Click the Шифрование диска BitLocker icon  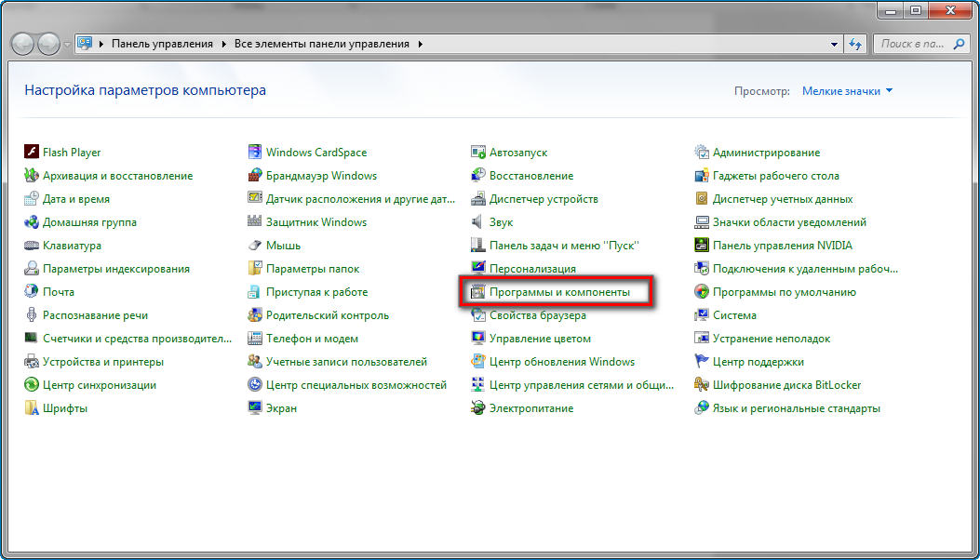coord(702,385)
